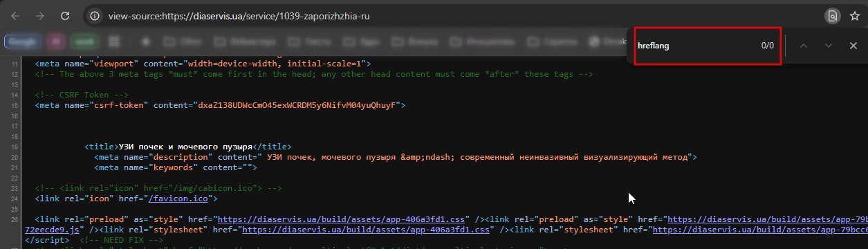
Task: Click the 0/0 find result counter
Action: pyautogui.click(x=768, y=46)
